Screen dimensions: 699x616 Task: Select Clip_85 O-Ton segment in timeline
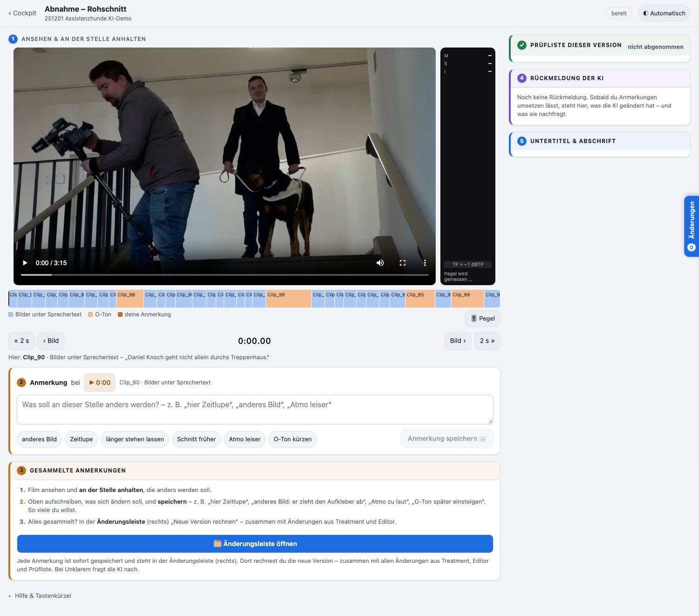click(x=420, y=299)
